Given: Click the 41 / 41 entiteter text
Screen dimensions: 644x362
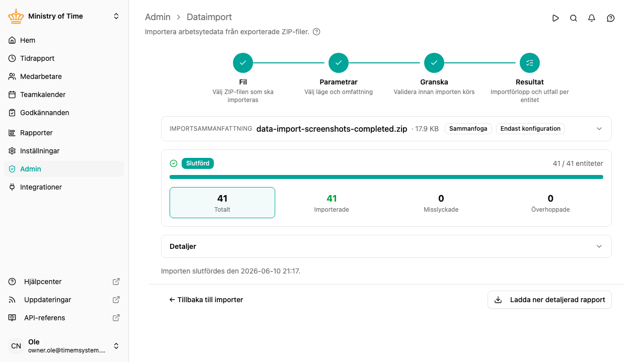Looking at the screenshot, I should point(578,163).
